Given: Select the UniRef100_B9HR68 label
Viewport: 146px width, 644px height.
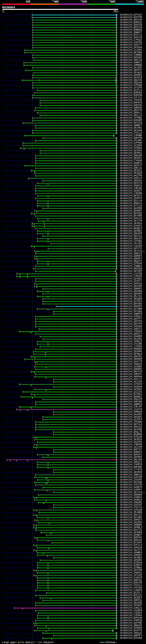Looking at the screenshot, I should [131, 30].
